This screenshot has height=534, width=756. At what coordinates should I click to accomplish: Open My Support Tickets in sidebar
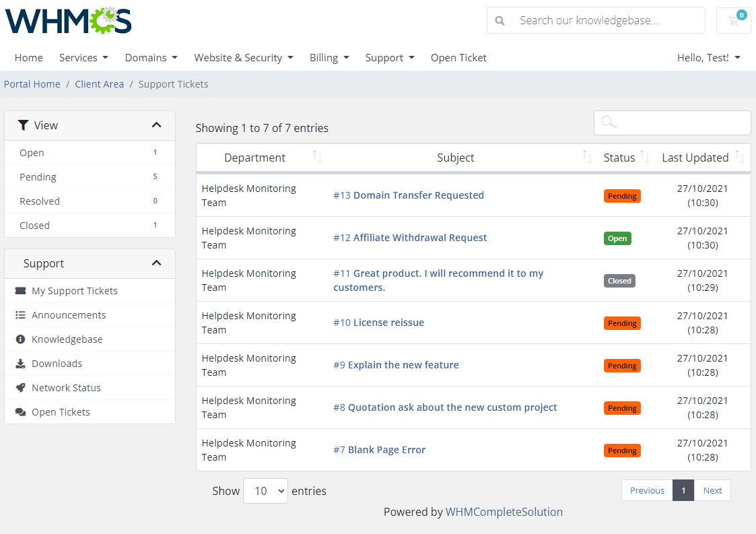[90, 291]
